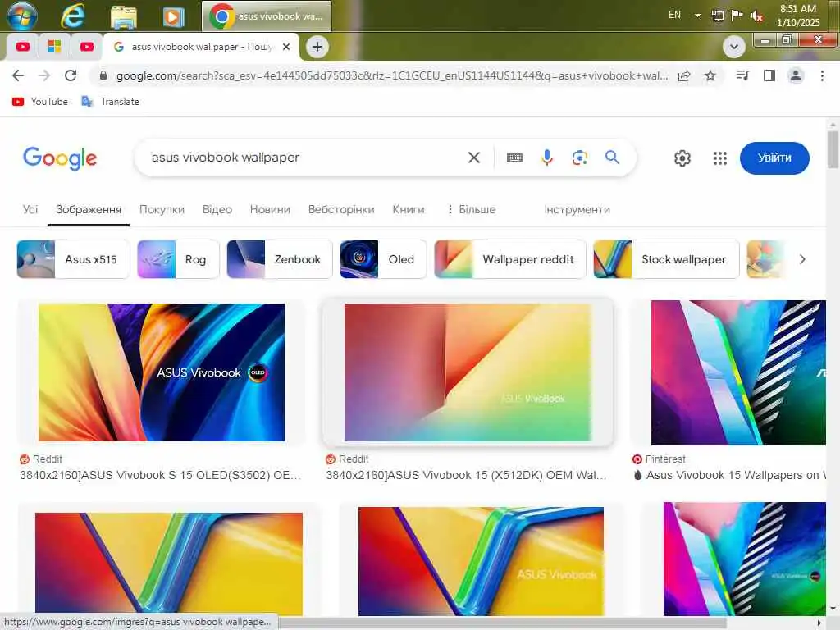Go forward with the forward arrow
This screenshot has height=630, width=840.
click(x=44, y=75)
